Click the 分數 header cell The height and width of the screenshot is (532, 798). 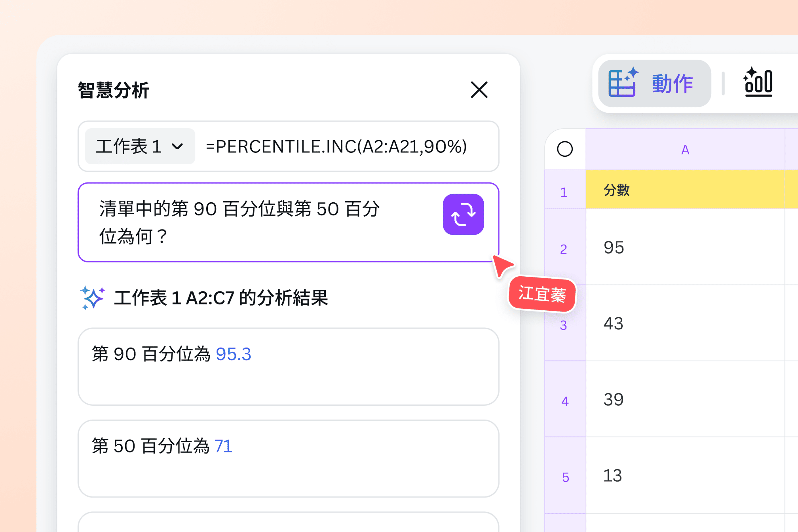pos(685,189)
